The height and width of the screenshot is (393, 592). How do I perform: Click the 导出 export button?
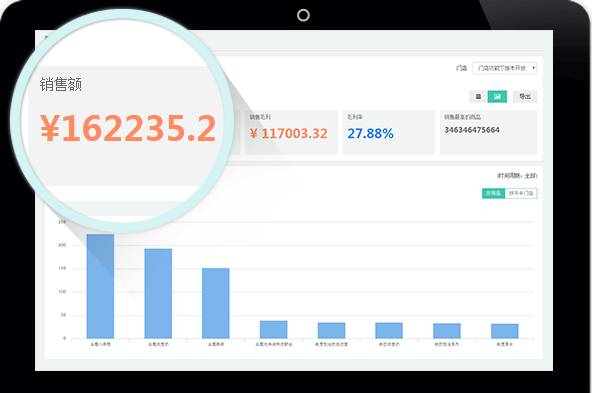point(525,97)
